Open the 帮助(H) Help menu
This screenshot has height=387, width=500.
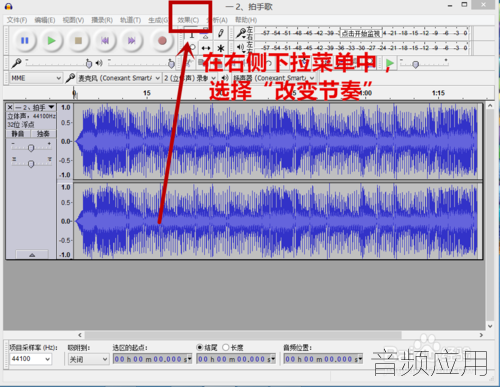(246, 20)
